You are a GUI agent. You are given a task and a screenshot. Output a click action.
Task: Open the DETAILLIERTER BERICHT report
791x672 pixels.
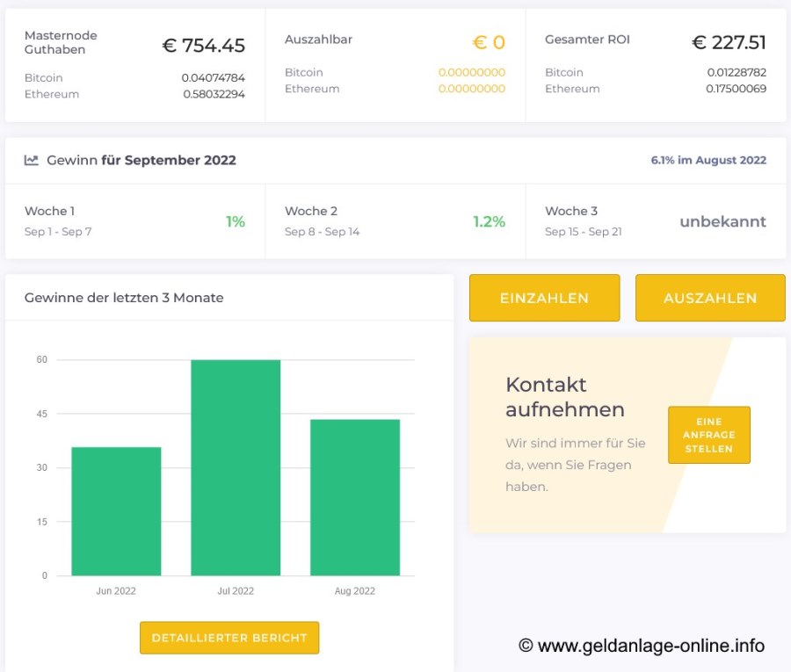(x=229, y=638)
